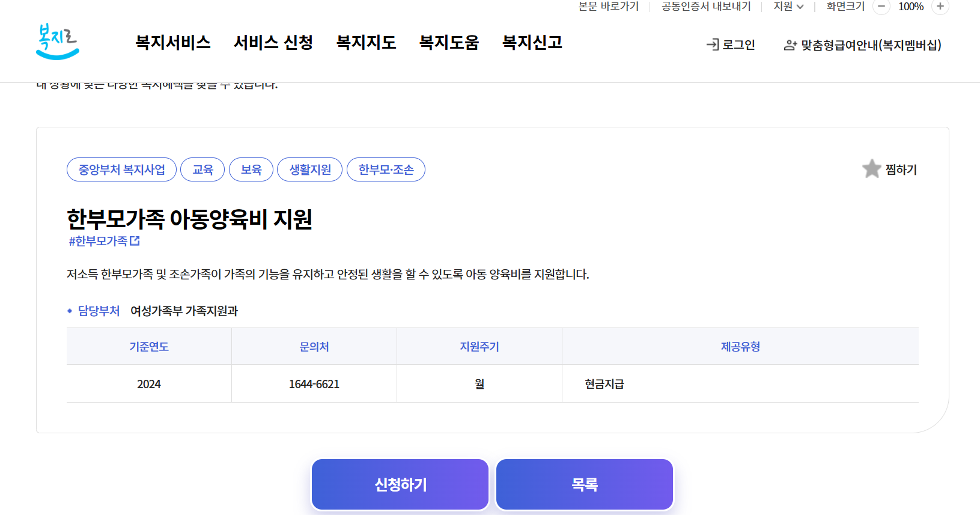Image resolution: width=980 pixels, height=515 pixels.
Task: Decrease screen size with minus button
Action: click(x=881, y=7)
